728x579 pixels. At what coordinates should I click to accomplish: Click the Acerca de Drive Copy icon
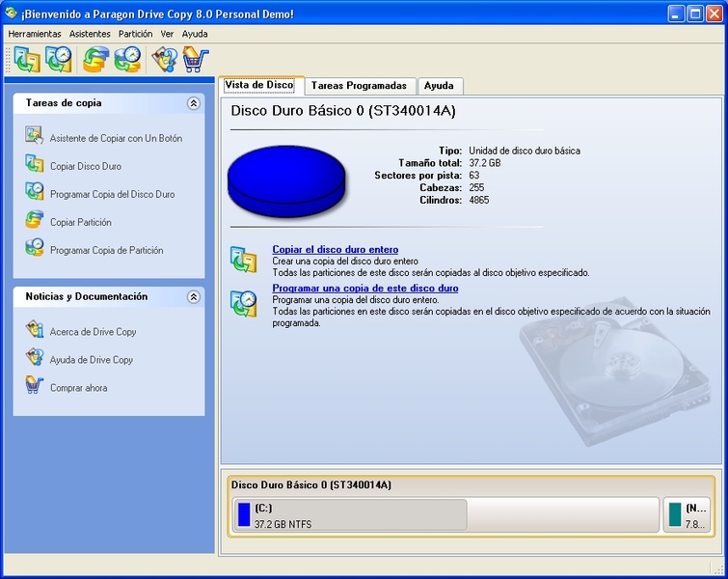(x=35, y=331)
